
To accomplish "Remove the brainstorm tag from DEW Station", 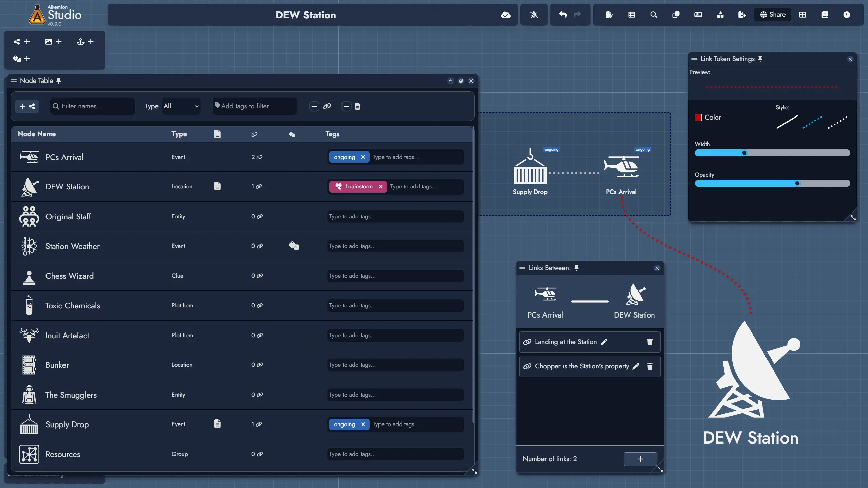I will [381, 187].
